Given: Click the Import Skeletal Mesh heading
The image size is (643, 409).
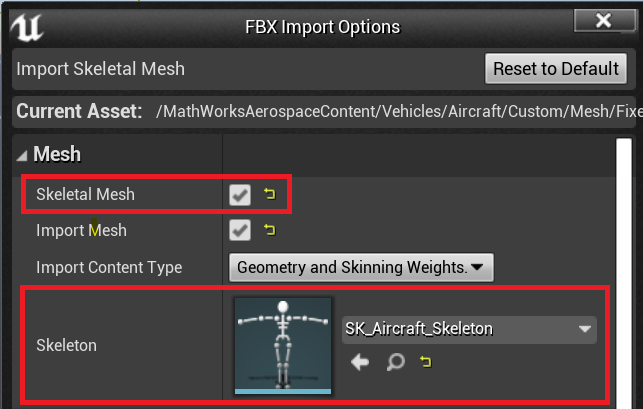Looking at the screenshot, I should [x=100, y=69].
